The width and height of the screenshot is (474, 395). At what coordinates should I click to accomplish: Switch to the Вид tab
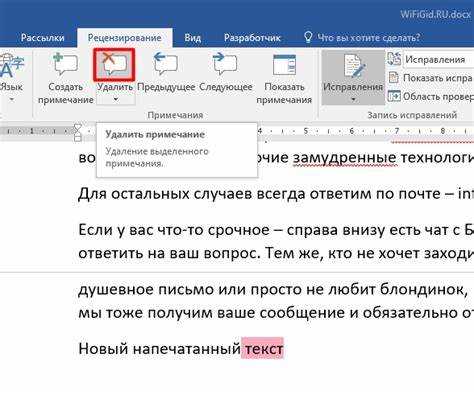point(193,38)
